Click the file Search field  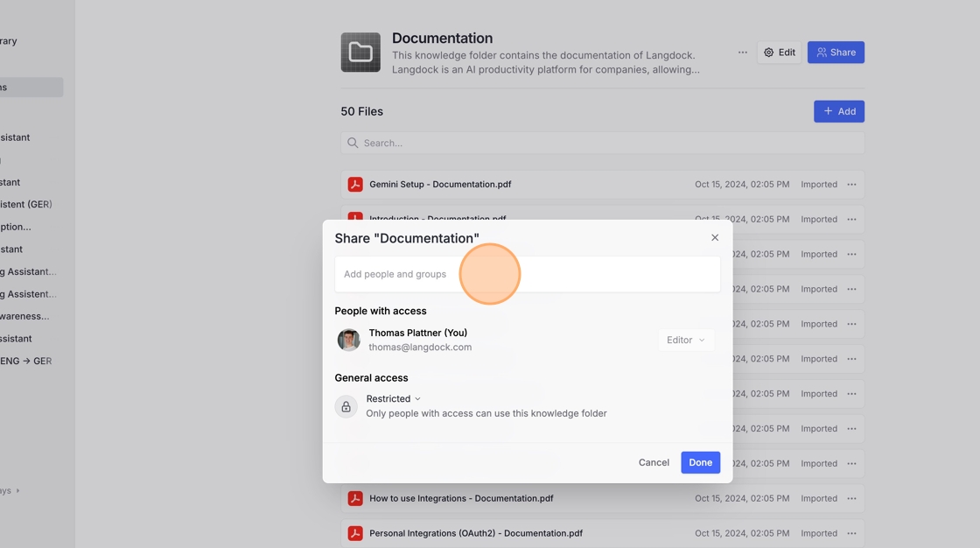[602, 143]
